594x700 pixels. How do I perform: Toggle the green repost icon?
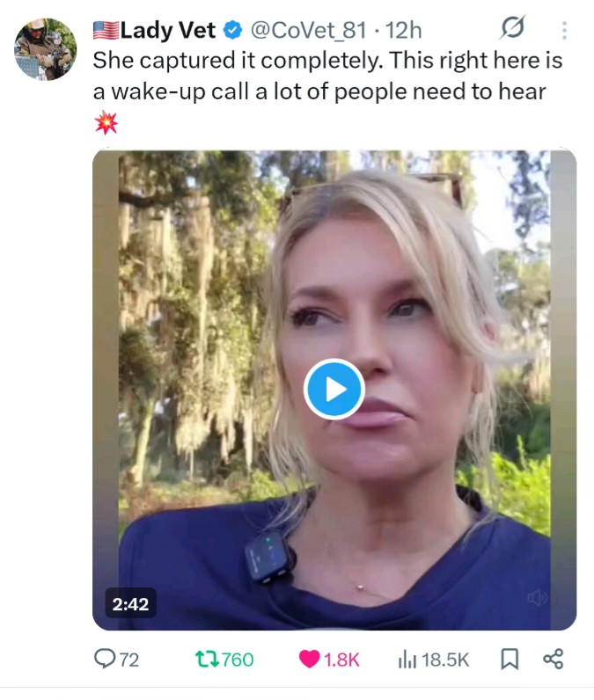click(207, 660)
